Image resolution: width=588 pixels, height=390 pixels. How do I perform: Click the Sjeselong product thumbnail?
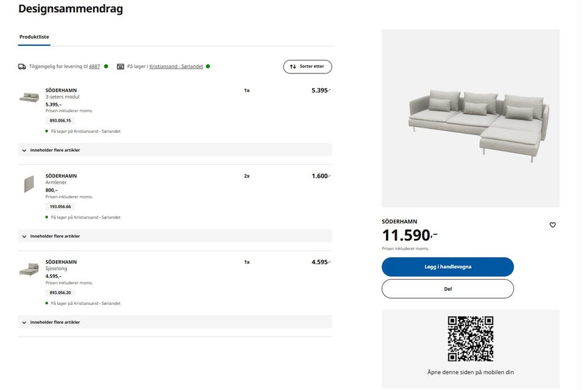(x=29, y=269)
